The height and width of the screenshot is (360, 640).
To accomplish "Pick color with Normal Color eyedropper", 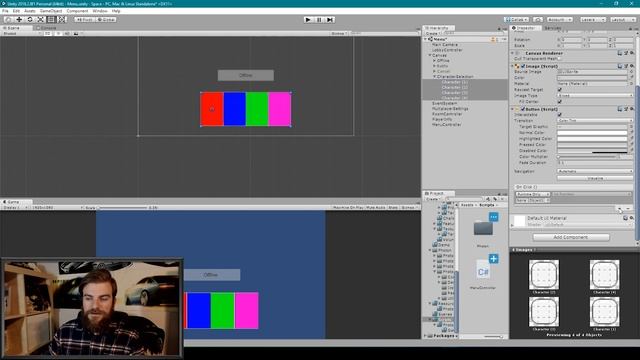I will tap(631, 133).
